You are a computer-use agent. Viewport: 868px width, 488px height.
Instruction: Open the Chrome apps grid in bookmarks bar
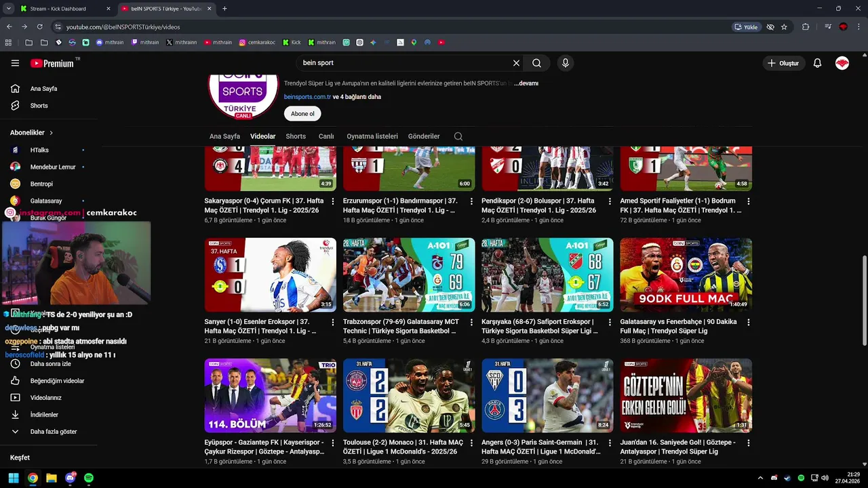pyautogui.click(x=8, y=42)
